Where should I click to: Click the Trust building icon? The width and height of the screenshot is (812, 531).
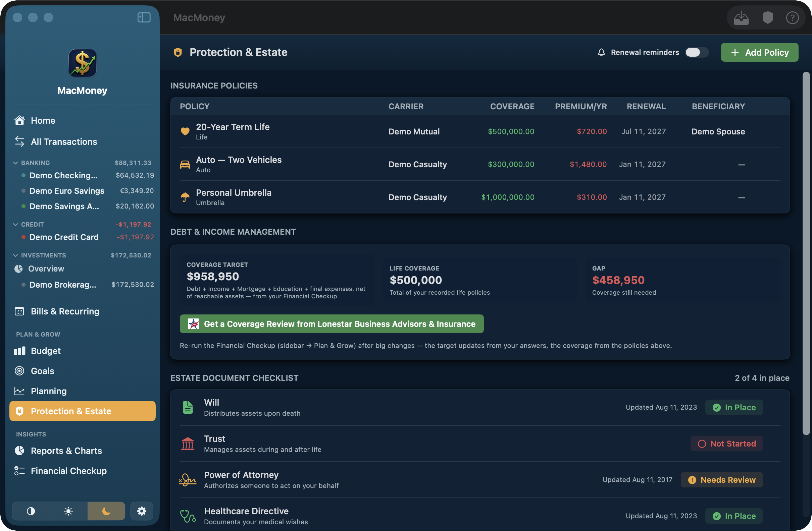[x=188, y=444]
